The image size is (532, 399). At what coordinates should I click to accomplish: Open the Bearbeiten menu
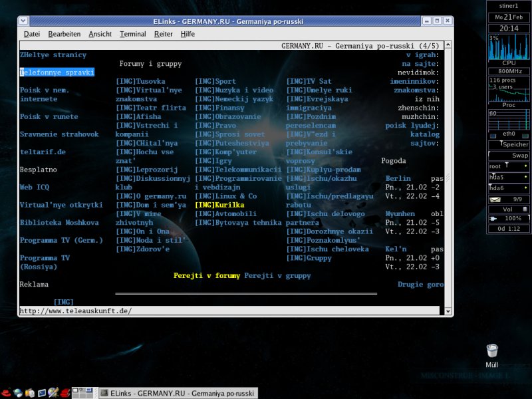[x=65, y=34]
